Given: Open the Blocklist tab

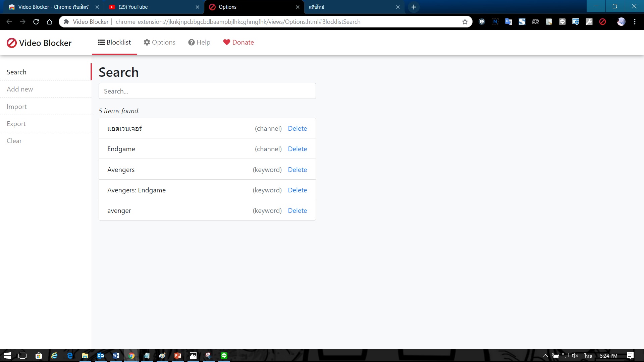Looking at the screenshot, I should point(114,42).
